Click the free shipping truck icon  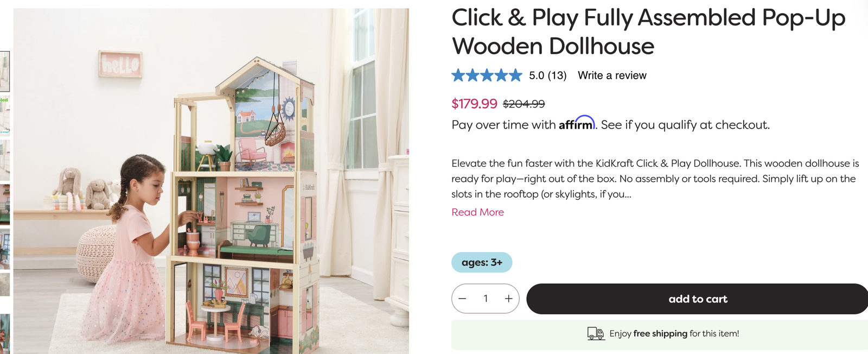coord(596,333)
